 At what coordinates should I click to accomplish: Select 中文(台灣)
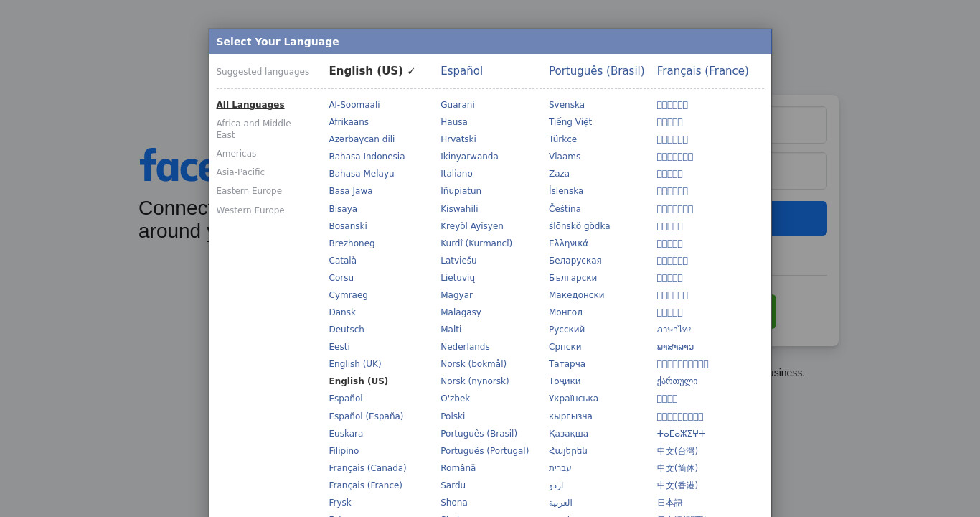(677, 451)
